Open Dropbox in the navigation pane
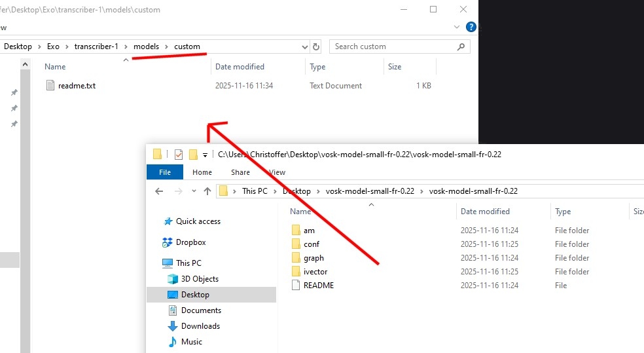Viewport: 644px width, 353px height. [x=190, y=242]
